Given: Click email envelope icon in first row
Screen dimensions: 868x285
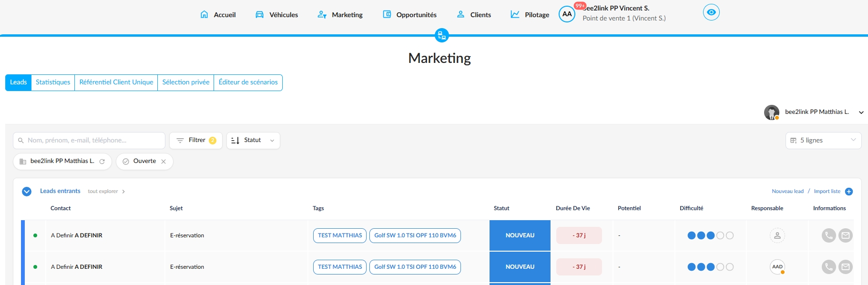Looking at the screenshot, I should pyautogui.click(x=846, y=235).
